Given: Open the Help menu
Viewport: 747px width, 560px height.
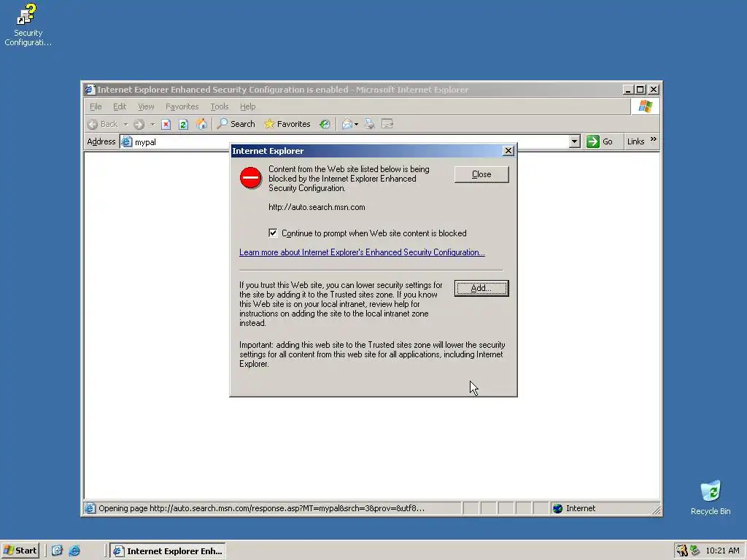Looking at the screenshot, I should tap(248, 106).
